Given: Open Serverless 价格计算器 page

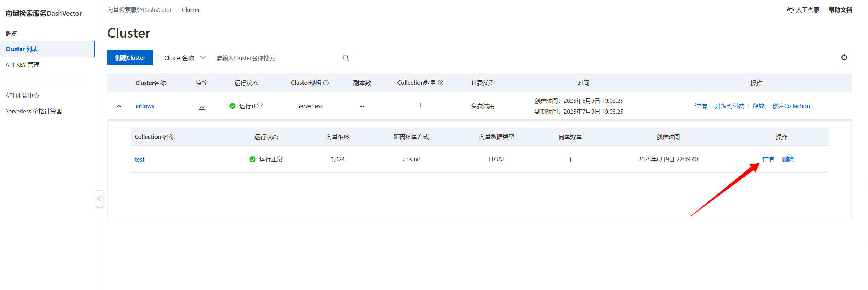Looking at the screenshot, I should click(x=34, y=111).
